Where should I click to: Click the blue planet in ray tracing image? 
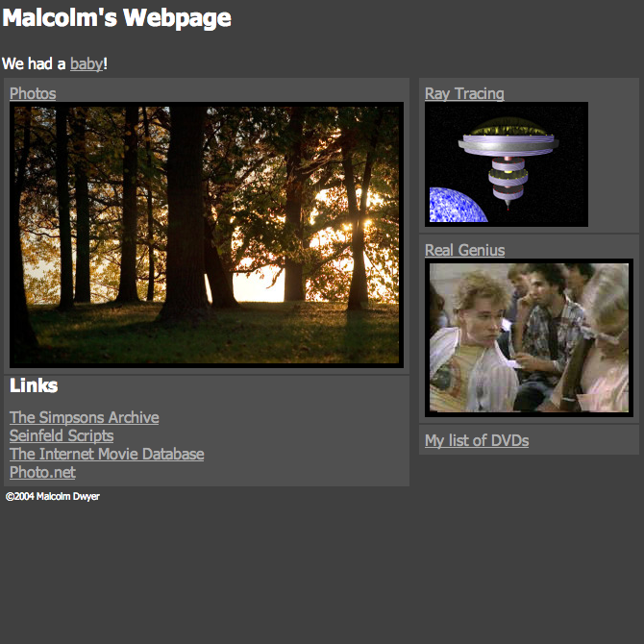(457, 206)
